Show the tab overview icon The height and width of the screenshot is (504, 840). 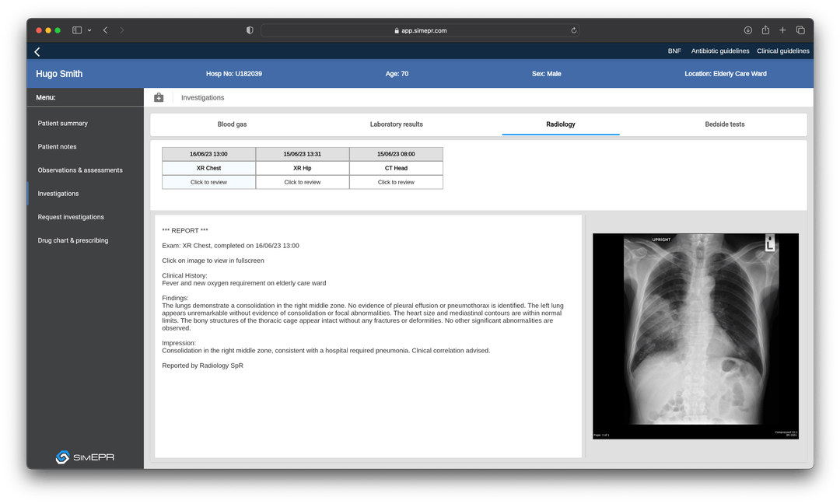(800, 30)
